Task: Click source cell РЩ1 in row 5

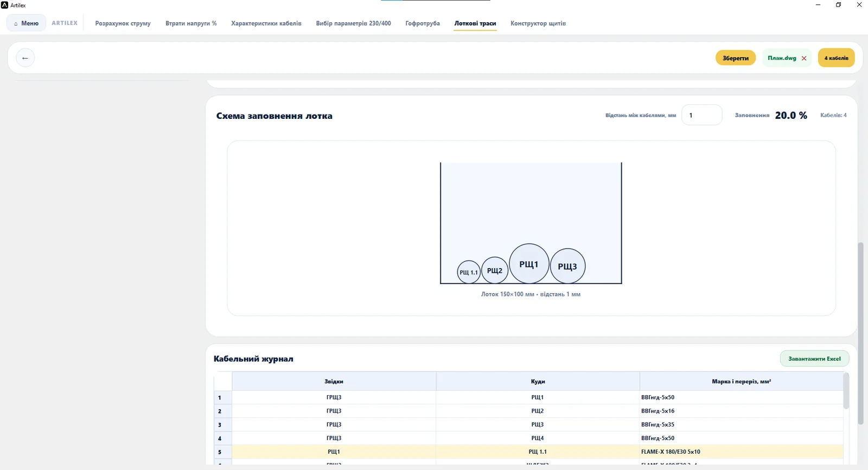Action: click(334, 452)
